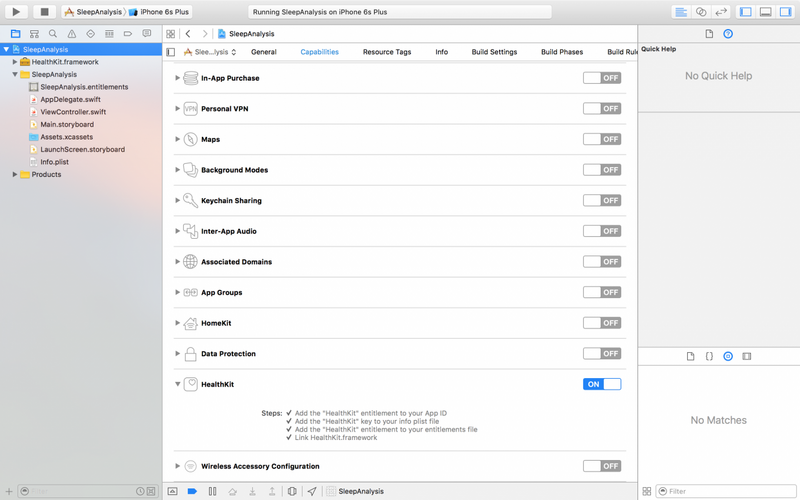Pause program execution in debug bar
Image resolution: width=800 pixels, height=500 pixels.
212,491
